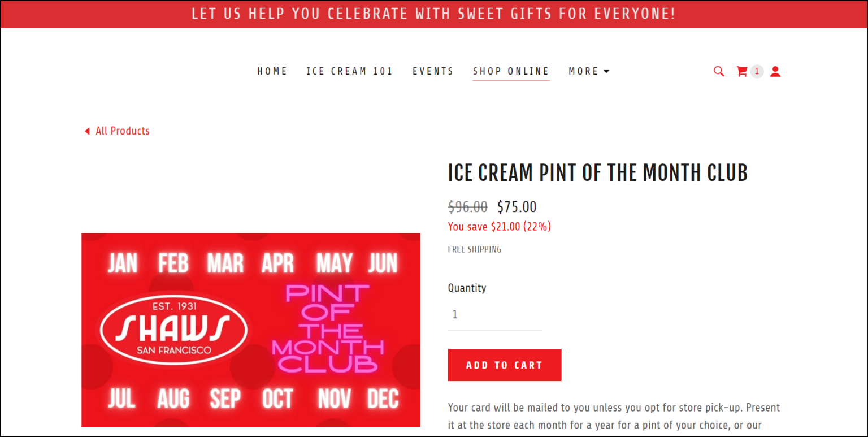The image size is (868, 437).
Task: Click the You save $21.00 text
Action: pyautogui.click(x=499, y=226)
